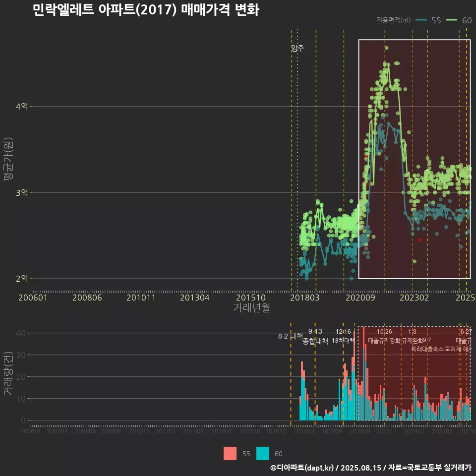Viewport: 476px width, 476px height.
Task: Click the 202302 price chart x-axis label
Action: tap(415, 297)
